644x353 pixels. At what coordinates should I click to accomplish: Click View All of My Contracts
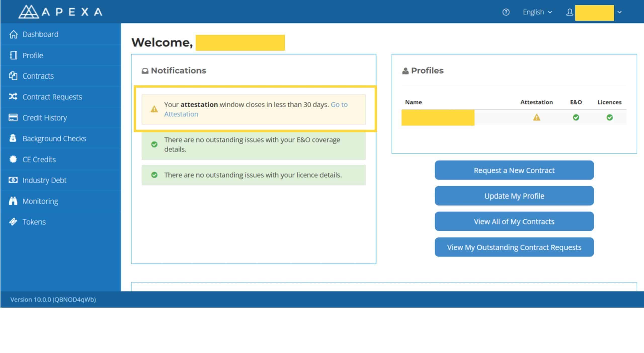[514, 222]
